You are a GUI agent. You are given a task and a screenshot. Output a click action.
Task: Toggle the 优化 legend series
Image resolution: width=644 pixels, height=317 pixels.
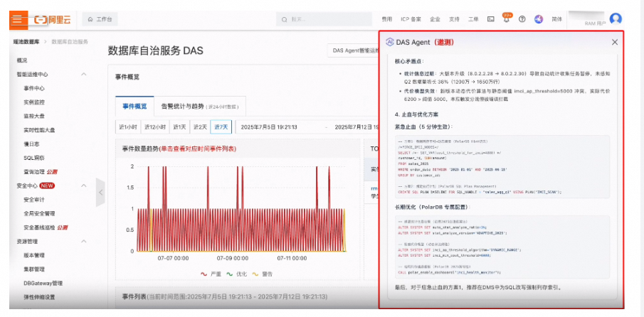(x=238, y=274)
